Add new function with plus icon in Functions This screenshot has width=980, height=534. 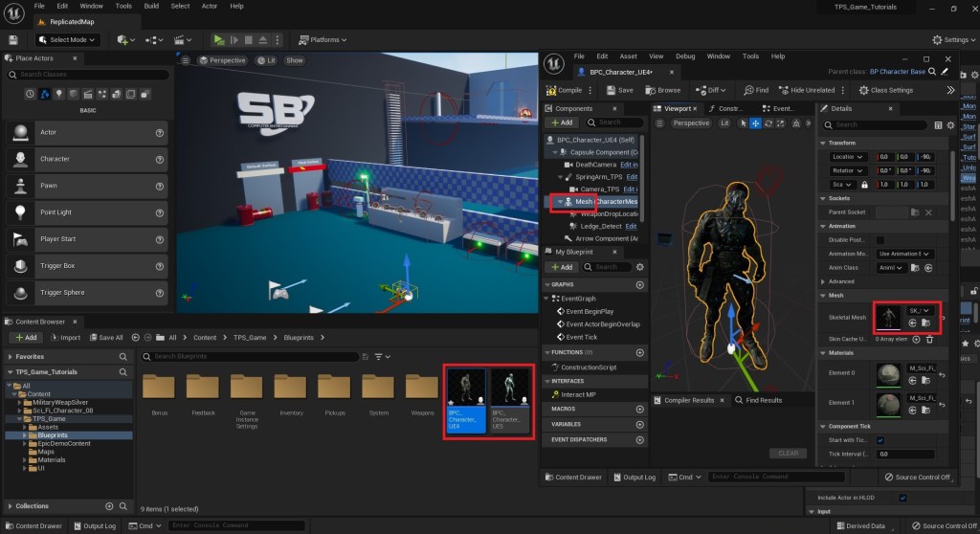point(639,352)
